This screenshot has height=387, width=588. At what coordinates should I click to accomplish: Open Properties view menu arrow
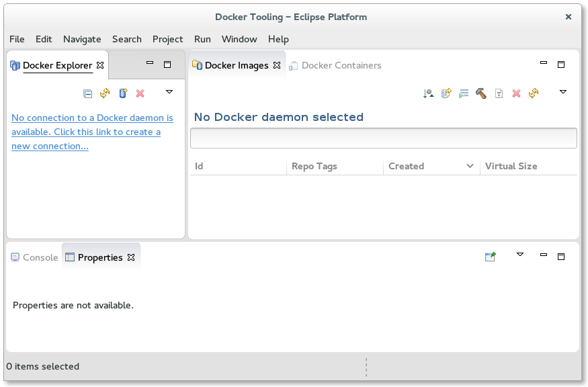point(519,255)
